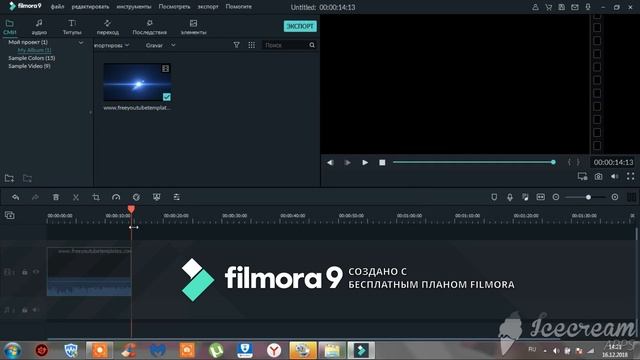Click the magnifier search icon
640x360 pixels.
[x=312, y=45]
